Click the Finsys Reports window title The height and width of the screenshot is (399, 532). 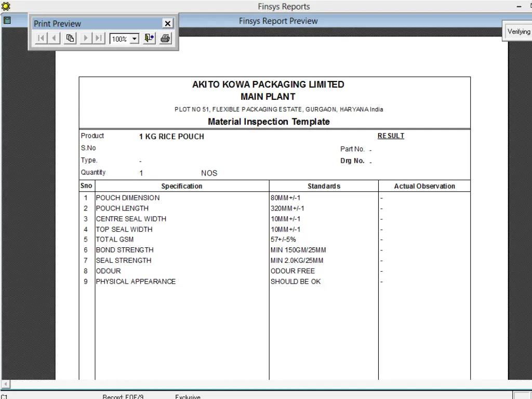point(284,6)
